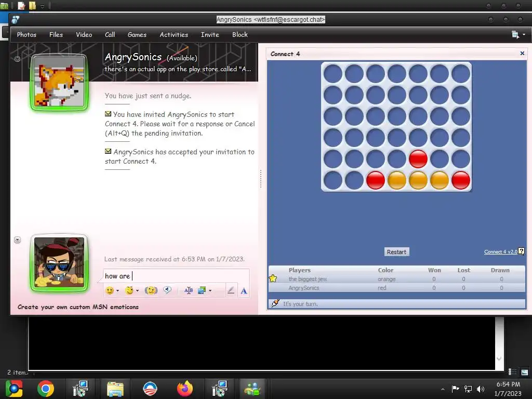Screen dimensions: 532x399
Task: Open the emoticon smiley picker
Action: tap(110, 290)
